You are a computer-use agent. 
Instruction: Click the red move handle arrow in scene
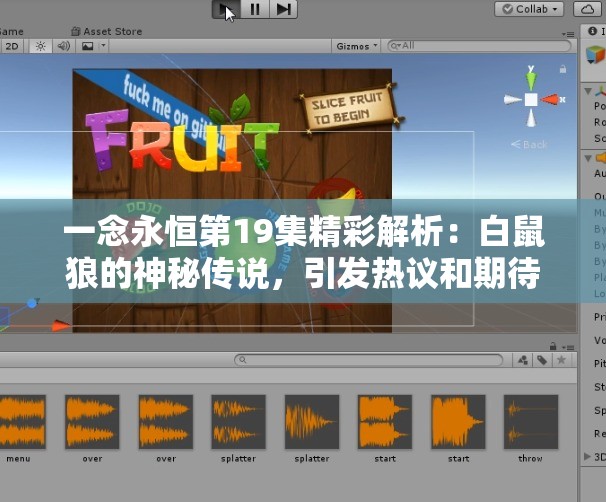coord(61,326)
